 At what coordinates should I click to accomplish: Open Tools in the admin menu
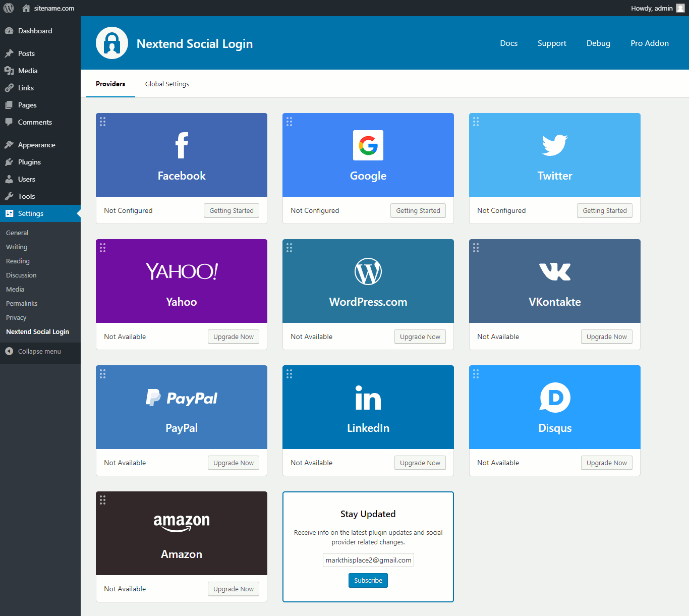[x=40, y=196]
